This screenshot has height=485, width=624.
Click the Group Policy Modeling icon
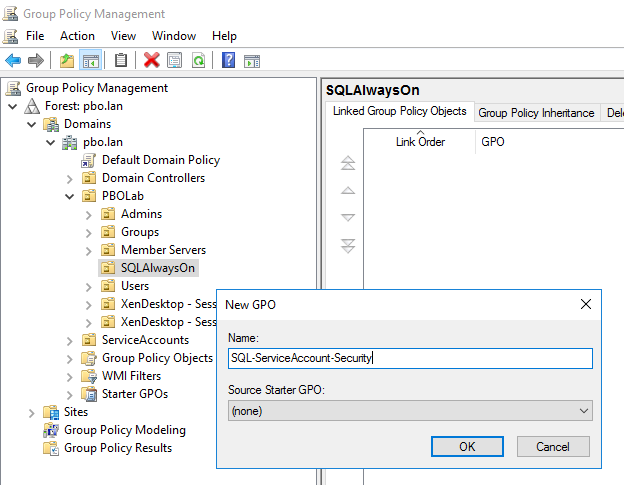[51, 430]
